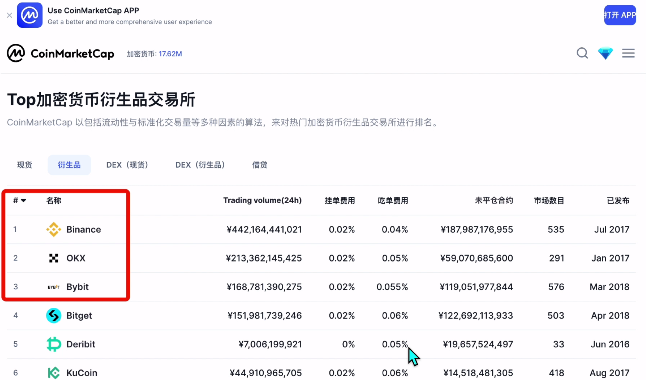Sort by the 名称 column header

tap(54, 201)
